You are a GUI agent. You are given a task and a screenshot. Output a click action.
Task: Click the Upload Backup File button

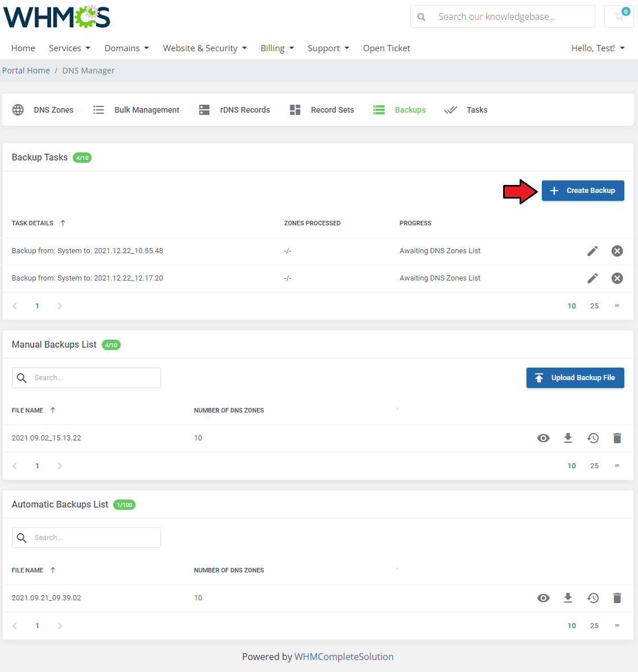coord(575,378)
